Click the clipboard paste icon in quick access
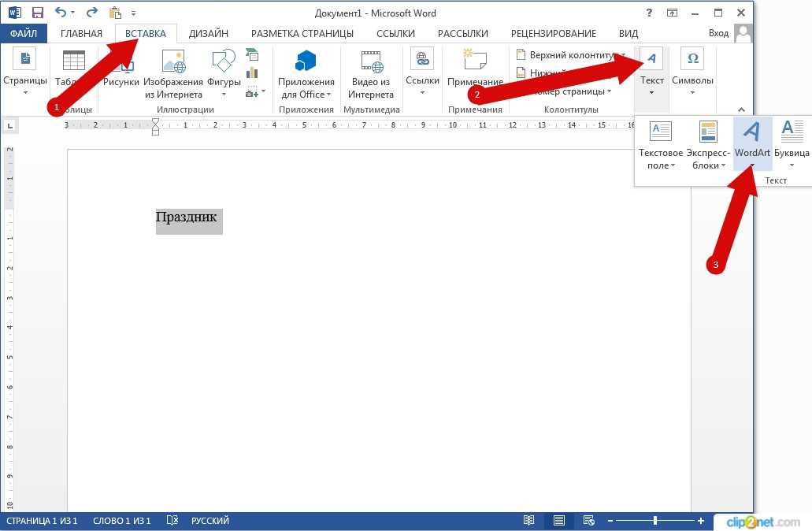The image size is (812, 531). [x=115, y=13]
